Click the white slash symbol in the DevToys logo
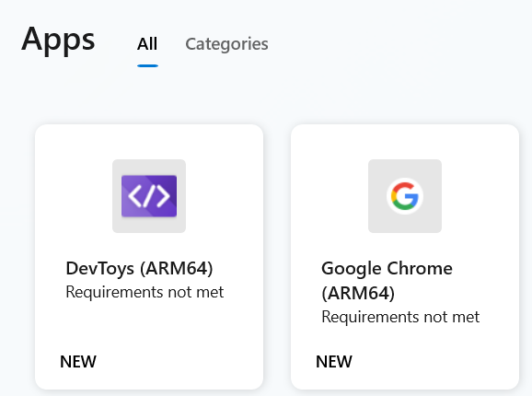The width and height of the screenshot is (532, 396). tap(149, 196)
